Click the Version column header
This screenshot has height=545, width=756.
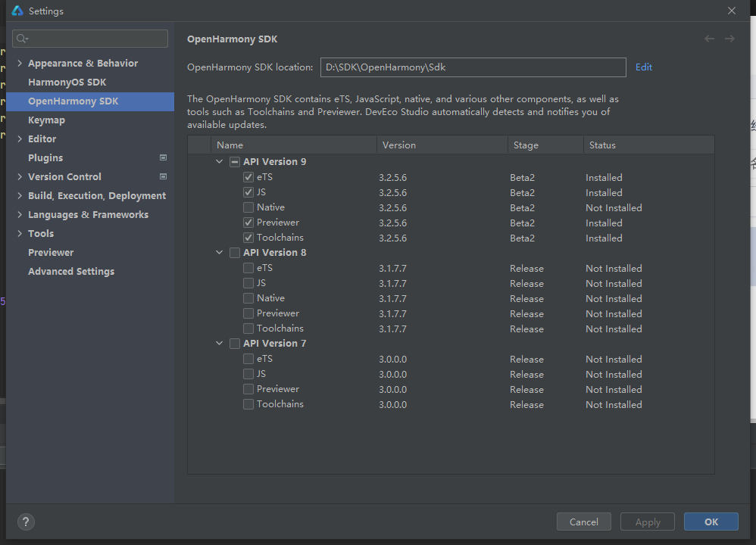[442, 145]
